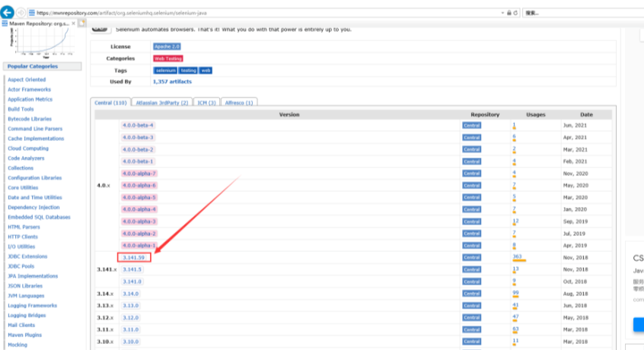Click the lock security icon in address bar

tap(509, 13)
